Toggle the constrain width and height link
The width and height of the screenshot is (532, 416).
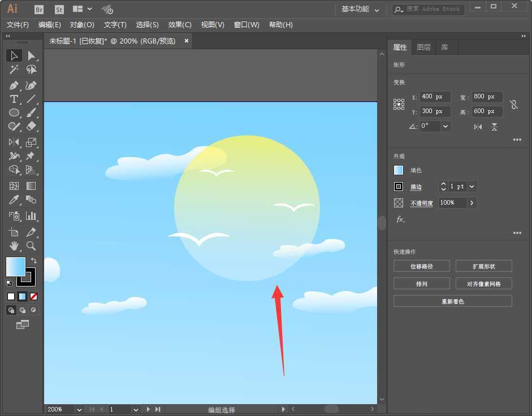pyautogui.click(x=513, y=104)
